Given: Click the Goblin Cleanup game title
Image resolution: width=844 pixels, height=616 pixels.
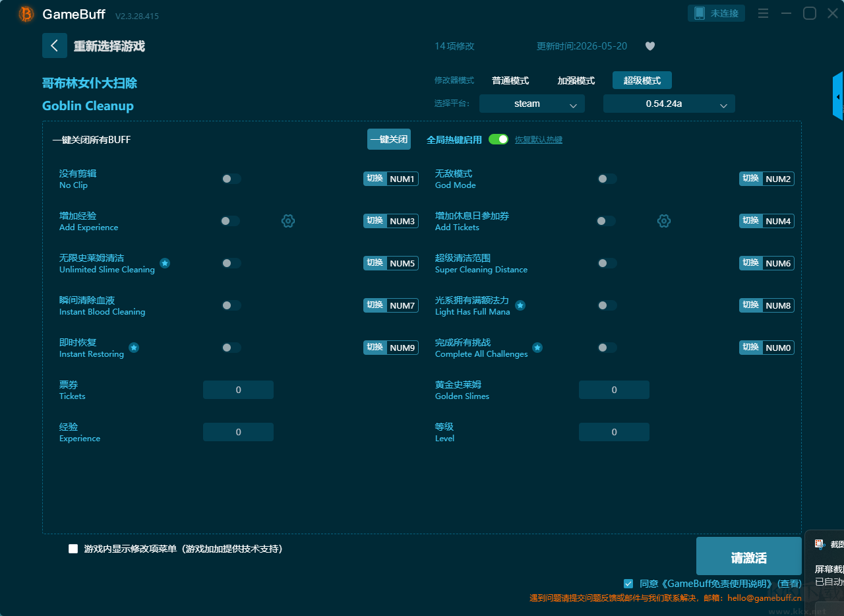Looking at the screenshot, I should (x=88, y=106).
